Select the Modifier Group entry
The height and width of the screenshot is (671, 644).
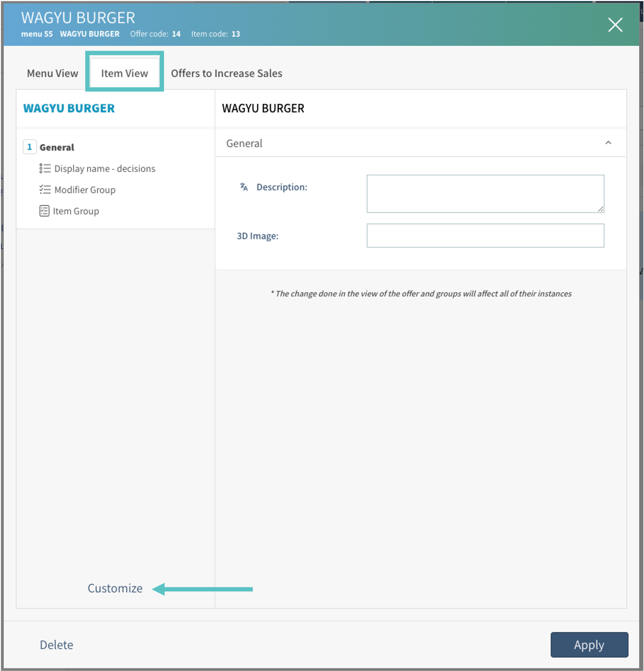click(85, 190)
